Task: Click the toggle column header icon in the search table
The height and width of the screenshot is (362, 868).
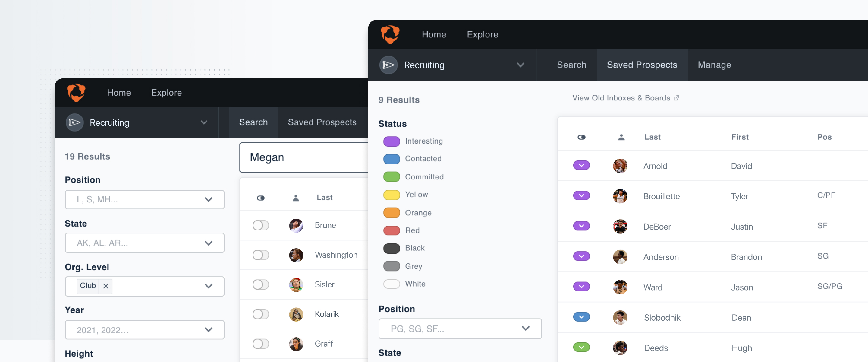Action: [x=260, y=198]
